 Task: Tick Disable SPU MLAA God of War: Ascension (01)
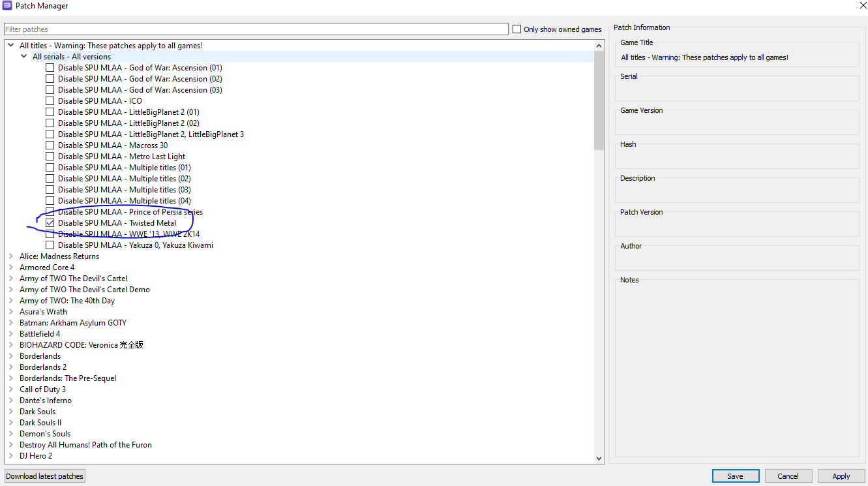pos(50,68)
